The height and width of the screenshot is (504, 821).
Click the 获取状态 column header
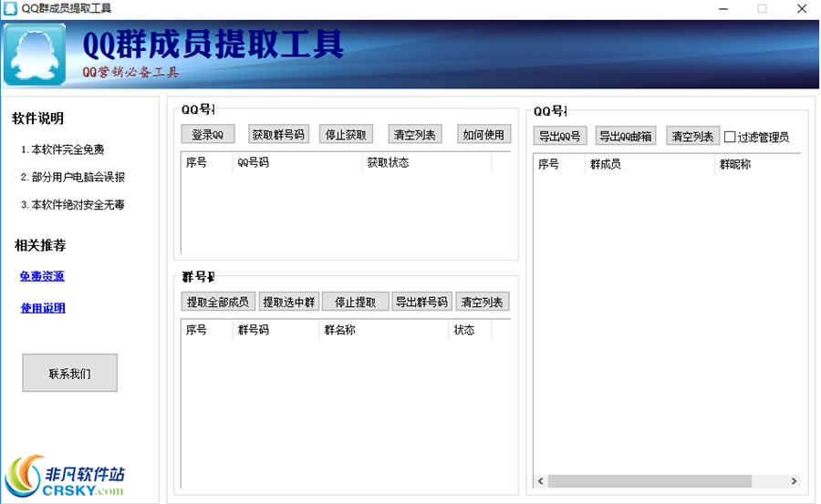(x=427, y=162)
